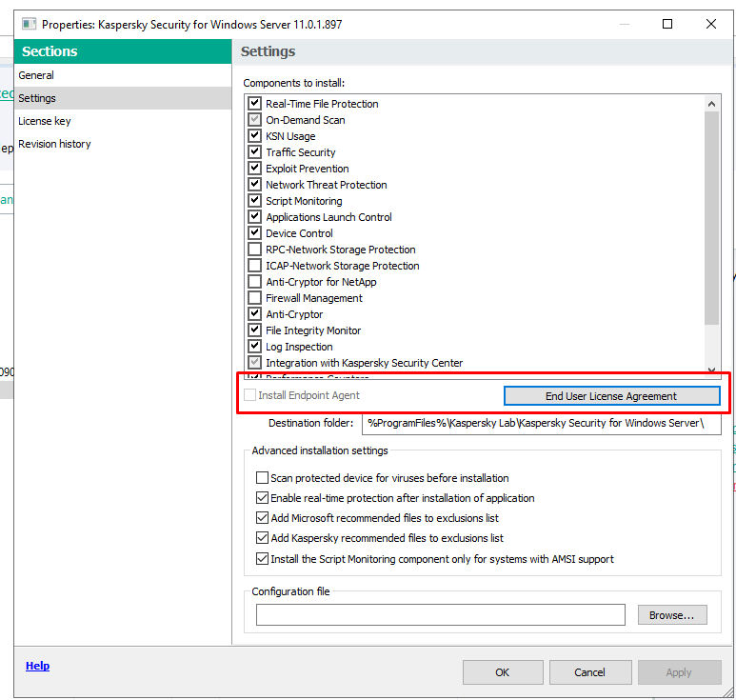The width and height of the screenshot is (736, 700).
Task: Click components list scroll up arrow
Action: 711,104
